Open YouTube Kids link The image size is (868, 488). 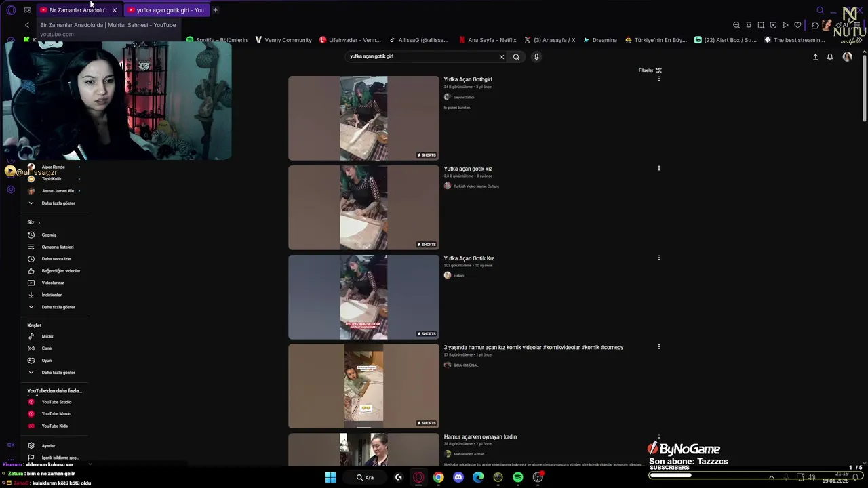(54, 426)
